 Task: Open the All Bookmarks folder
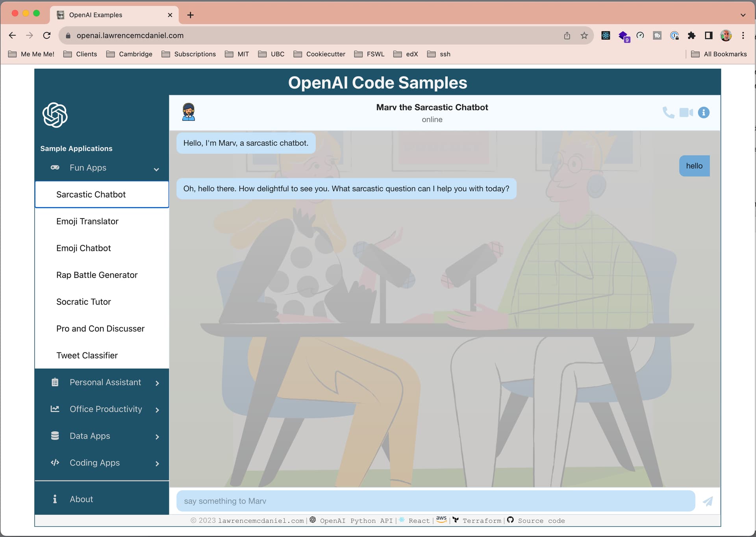[x=719, y=54]
